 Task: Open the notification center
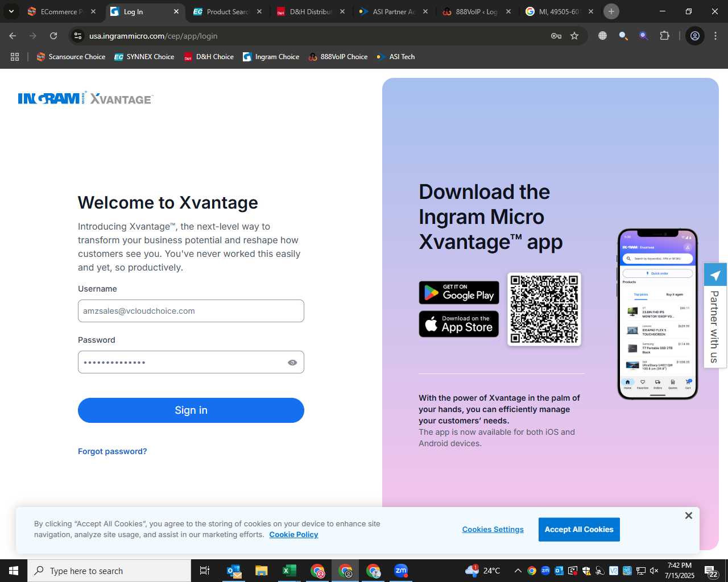click(711, 571)
